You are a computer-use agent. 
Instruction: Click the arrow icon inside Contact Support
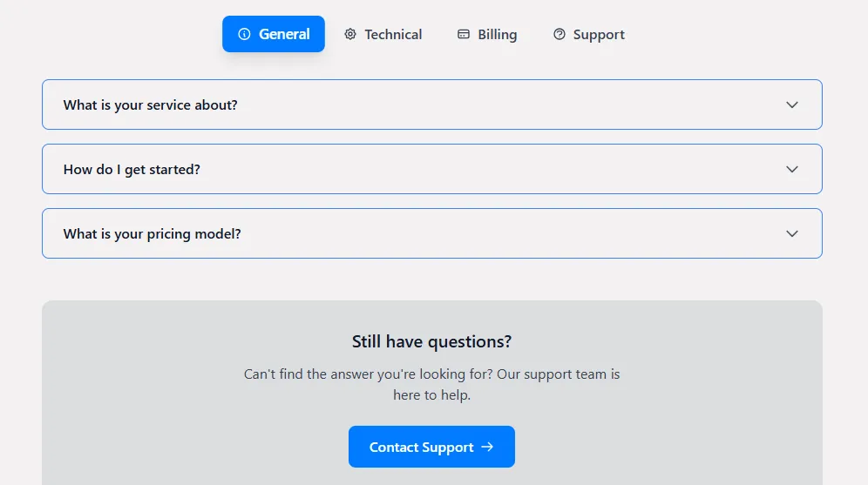488,447
